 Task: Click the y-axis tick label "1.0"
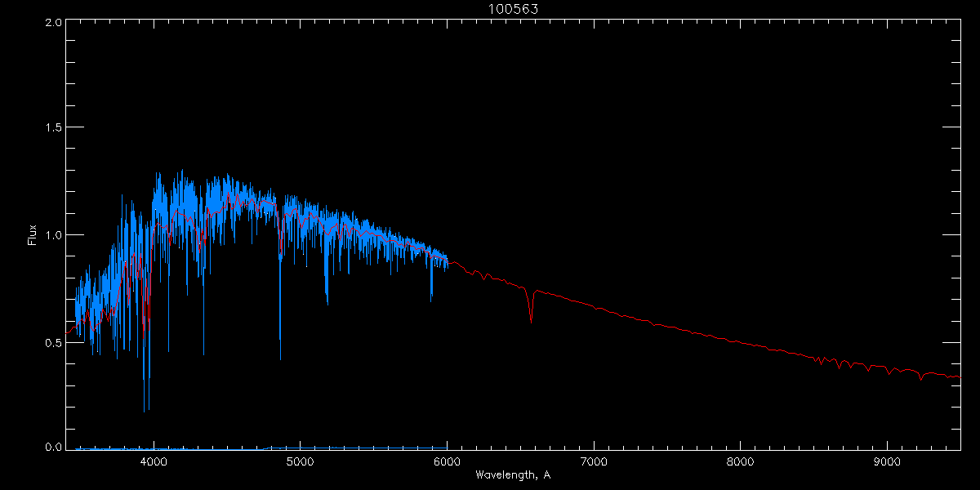(53, 235)
